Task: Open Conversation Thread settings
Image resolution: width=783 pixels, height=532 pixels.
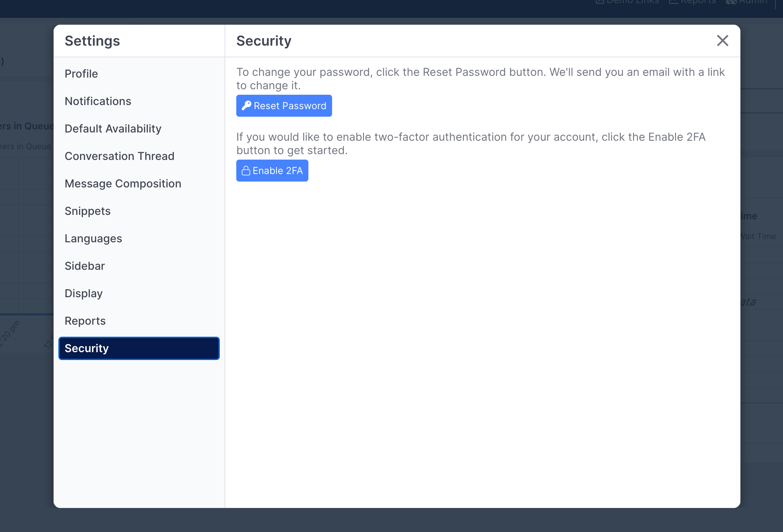Action: (120, 156)
